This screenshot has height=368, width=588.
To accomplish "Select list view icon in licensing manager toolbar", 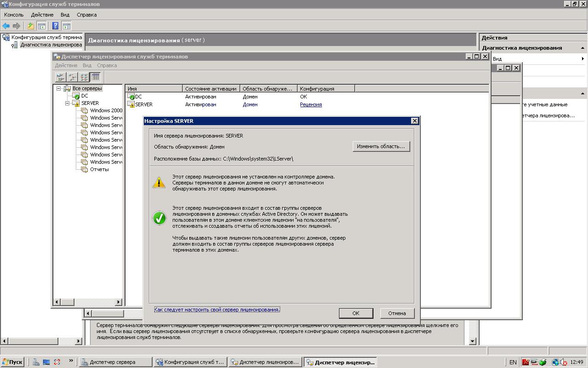I will tap(84, 77).
